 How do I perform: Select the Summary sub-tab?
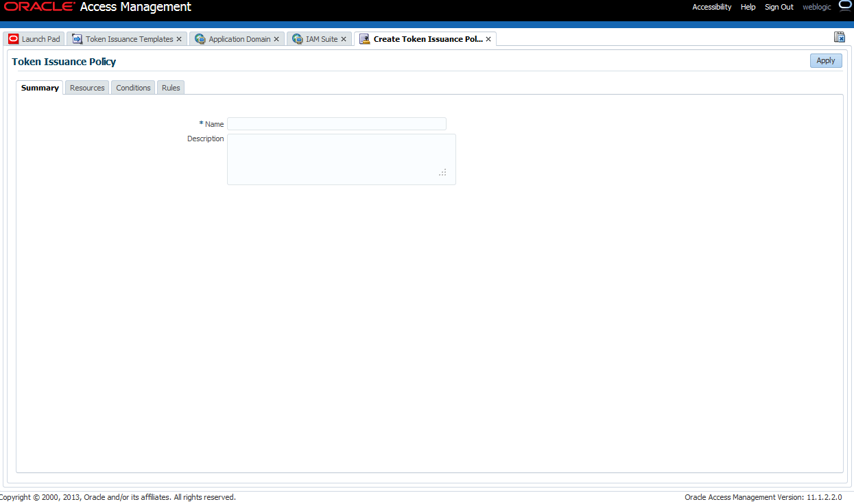[40, 88]
